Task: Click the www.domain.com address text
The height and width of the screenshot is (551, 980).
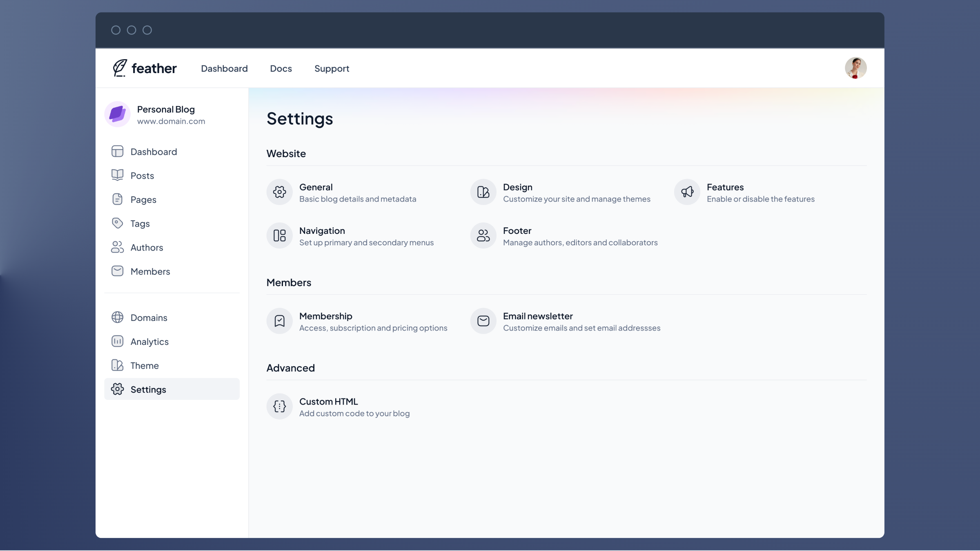Action: [171, 121]
